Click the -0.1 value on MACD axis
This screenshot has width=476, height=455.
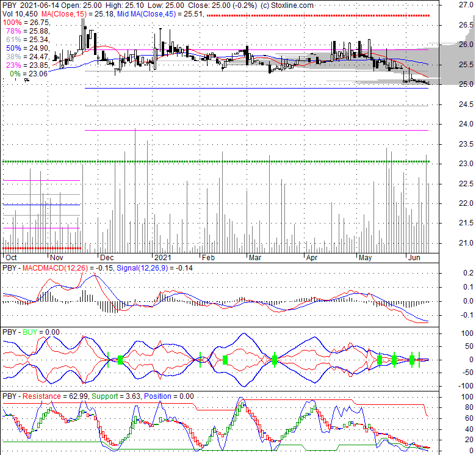click(467, 315)
